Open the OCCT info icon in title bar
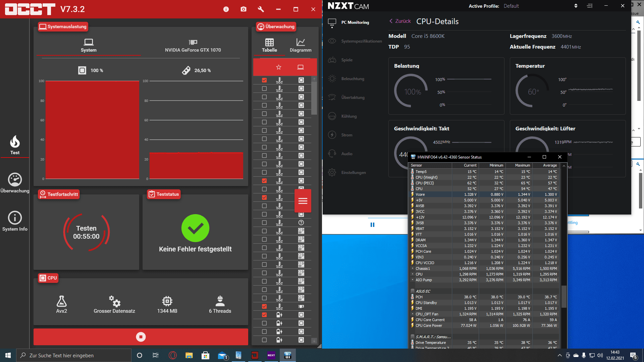 pos(226,9)
